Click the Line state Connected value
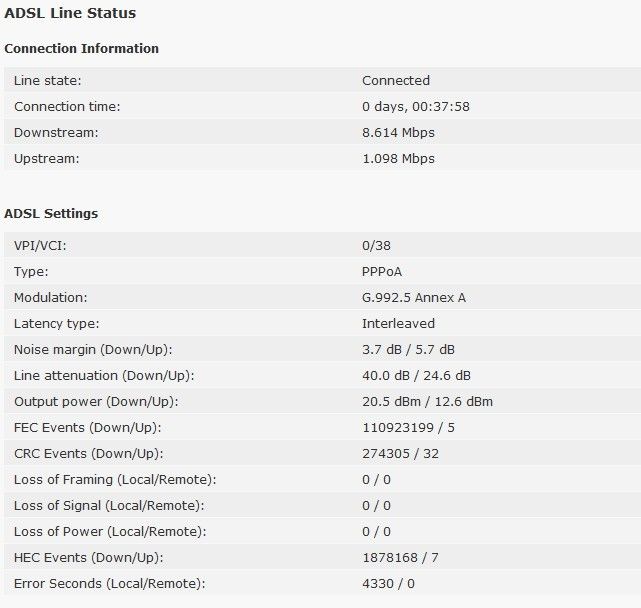Viewport: 641px width, 608px height. click(396, 81)
